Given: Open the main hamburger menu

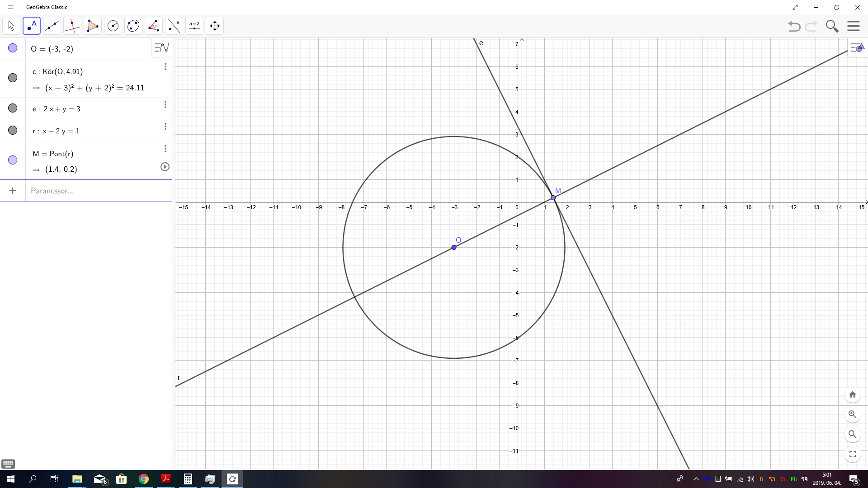Looking at the screenshot, I should click(x=854, y=26).
